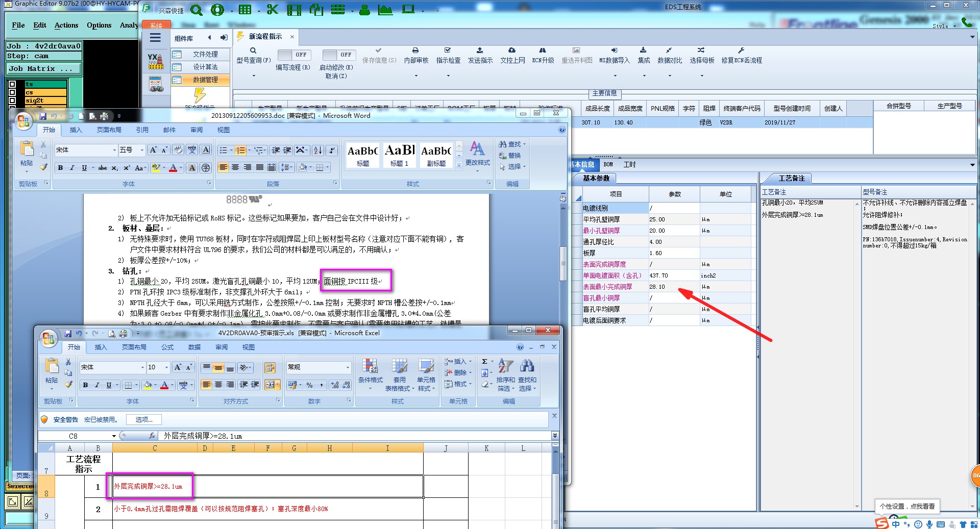980x529 pixels.
Task: Toggle Underline in the Excel ribbon
Action: (109, 385)
